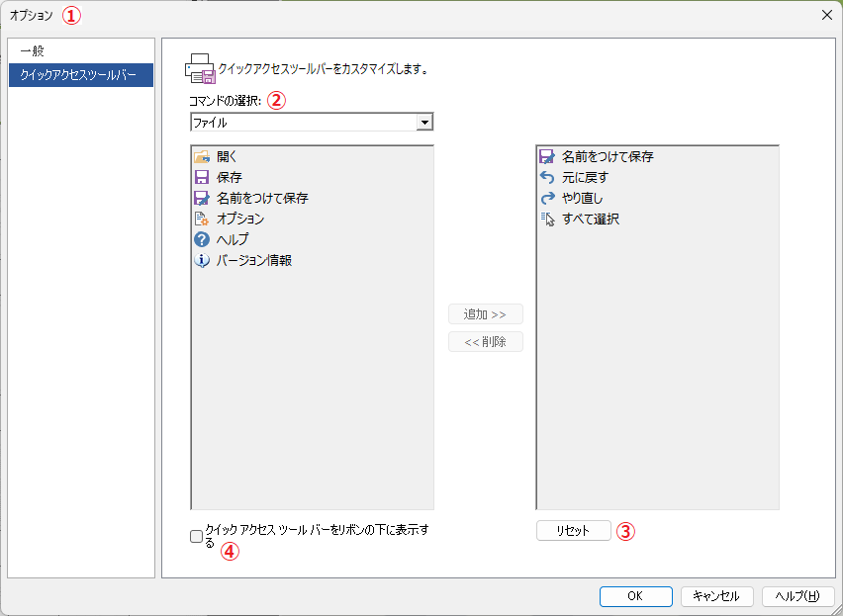Select the オプション gear icon
Viewport: 843px width, 616px height.
202,218
